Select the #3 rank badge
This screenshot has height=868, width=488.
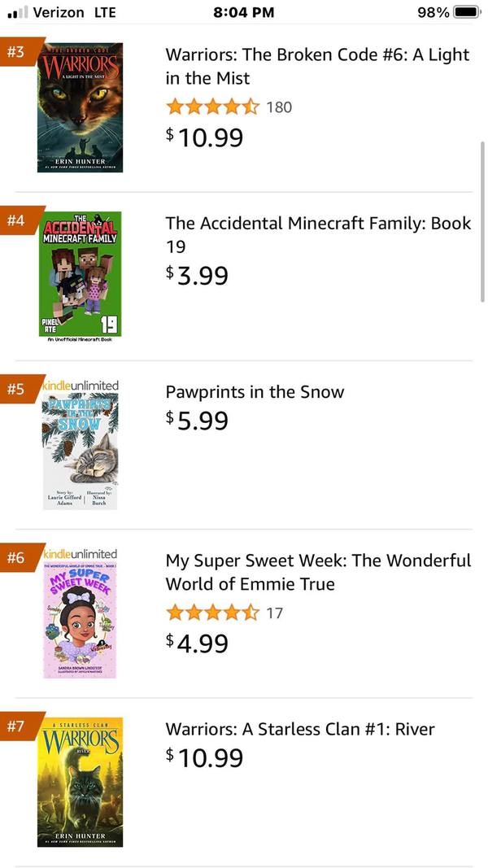coord(16,50)
